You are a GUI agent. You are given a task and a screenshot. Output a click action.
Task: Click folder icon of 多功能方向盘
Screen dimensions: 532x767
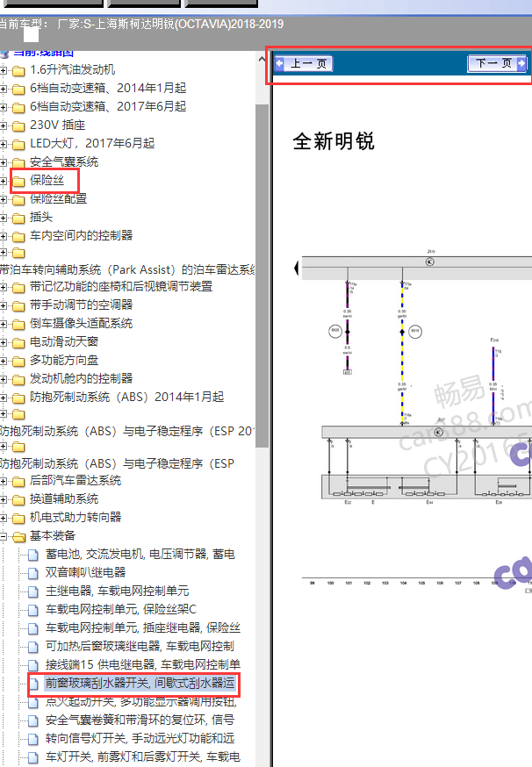[18, 361]
